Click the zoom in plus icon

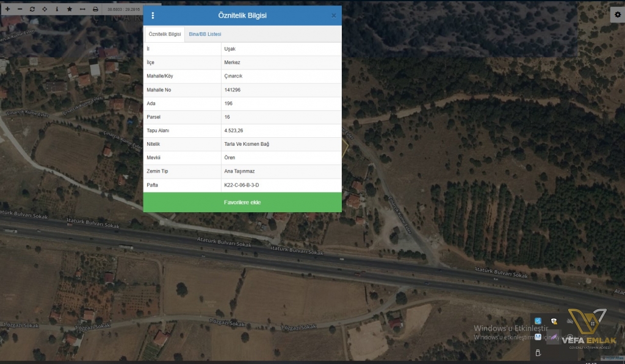click(7, 9)
